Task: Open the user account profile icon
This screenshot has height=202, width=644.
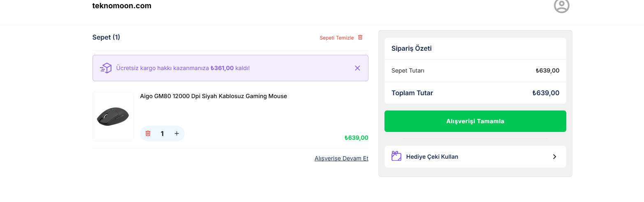Action: pos(561,6)
